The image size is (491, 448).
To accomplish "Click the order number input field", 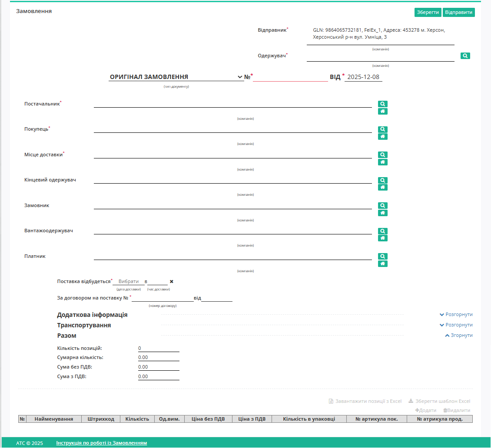I will point(290,77).
